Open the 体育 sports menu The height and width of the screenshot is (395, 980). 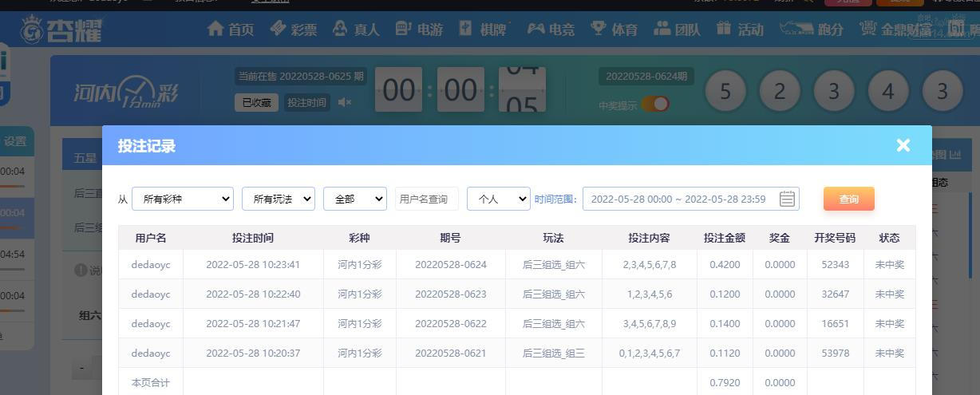tap(625, 30)
